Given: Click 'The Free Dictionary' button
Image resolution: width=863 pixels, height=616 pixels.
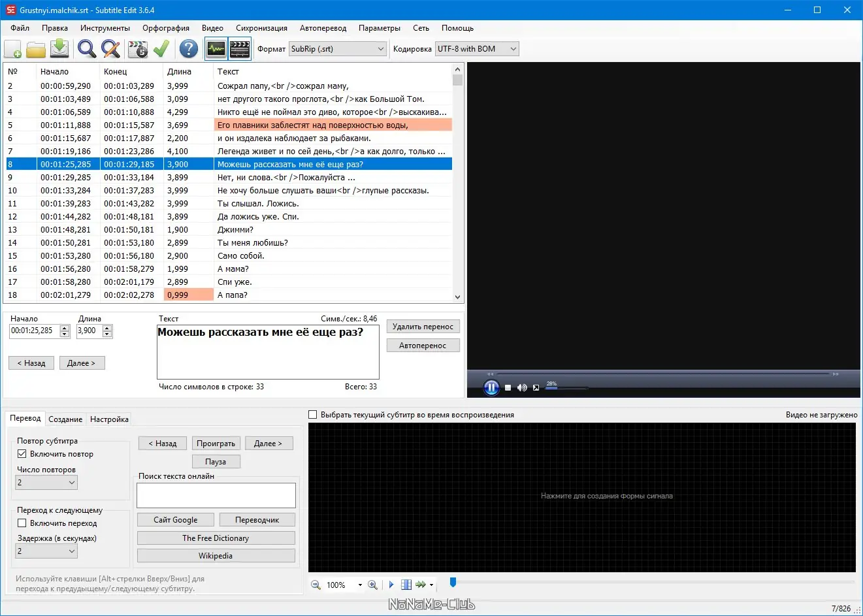Looking at the screenshot, I should click(216, 538).
